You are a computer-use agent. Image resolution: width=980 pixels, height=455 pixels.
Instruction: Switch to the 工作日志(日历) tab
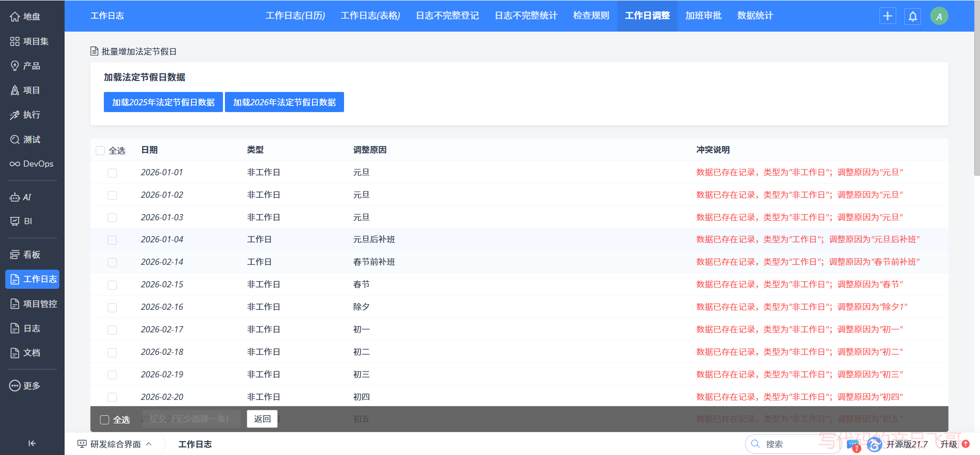tap(296, 16)
